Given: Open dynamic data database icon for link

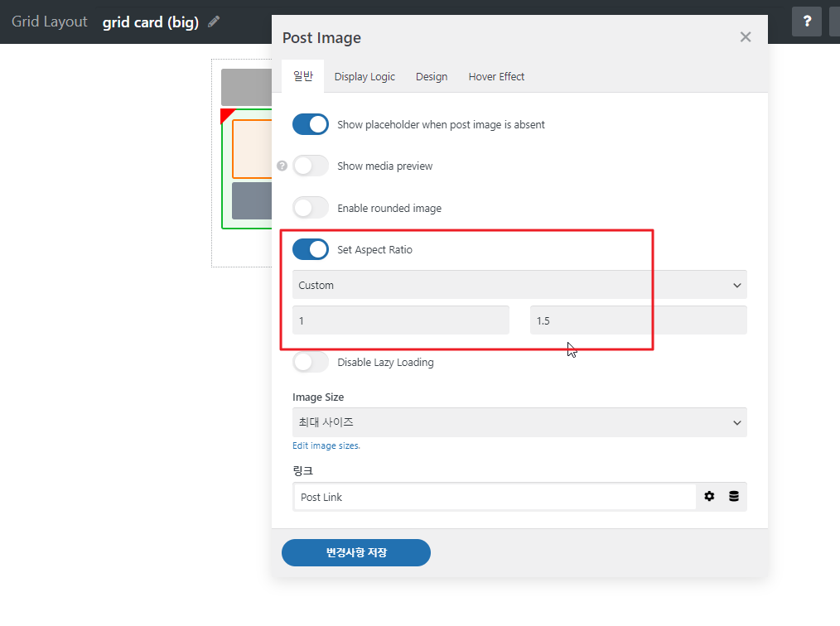Looking at the screenshot, I should pyautogui.click(x=734, y=496).
